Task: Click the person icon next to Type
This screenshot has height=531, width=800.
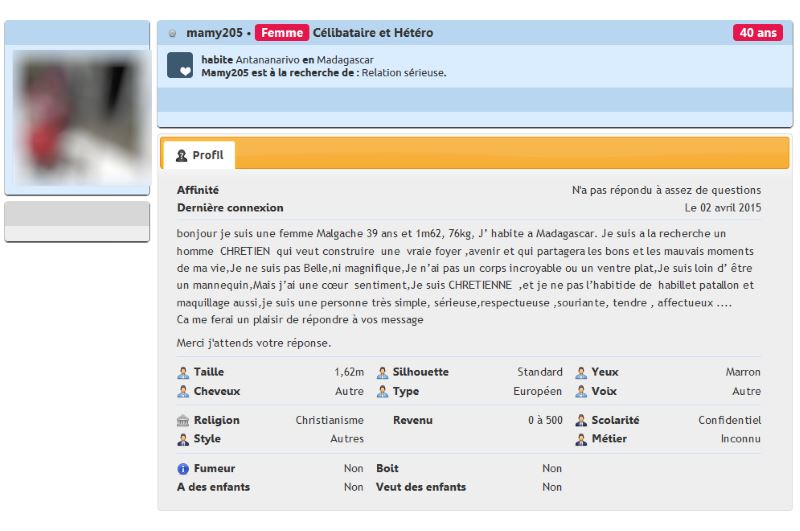Action: [x=383, y=392]
